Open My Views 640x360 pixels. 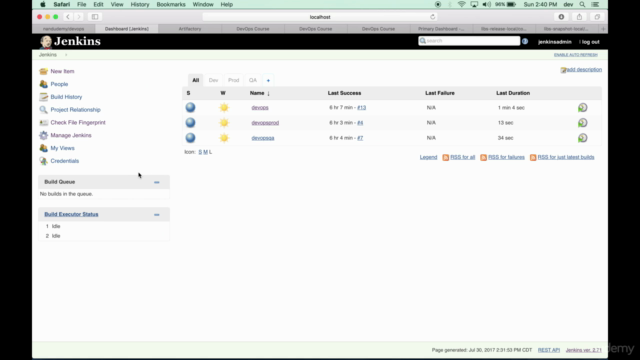62,148
